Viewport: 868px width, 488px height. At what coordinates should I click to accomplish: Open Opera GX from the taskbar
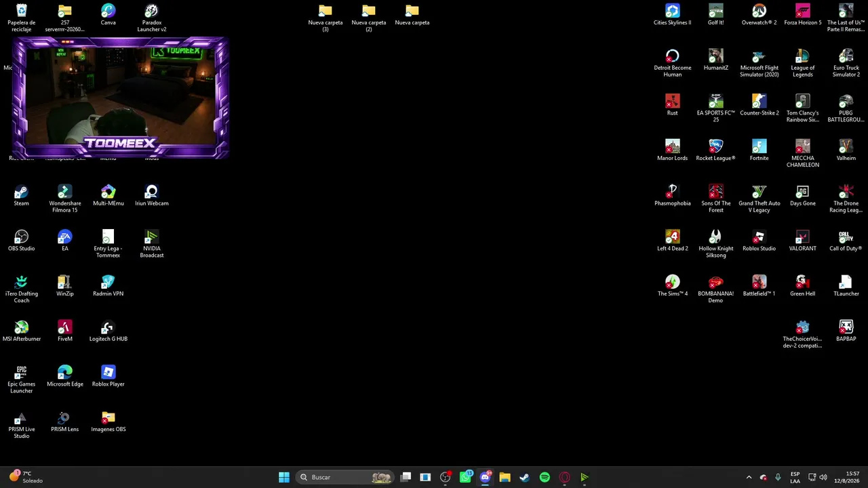564,477
